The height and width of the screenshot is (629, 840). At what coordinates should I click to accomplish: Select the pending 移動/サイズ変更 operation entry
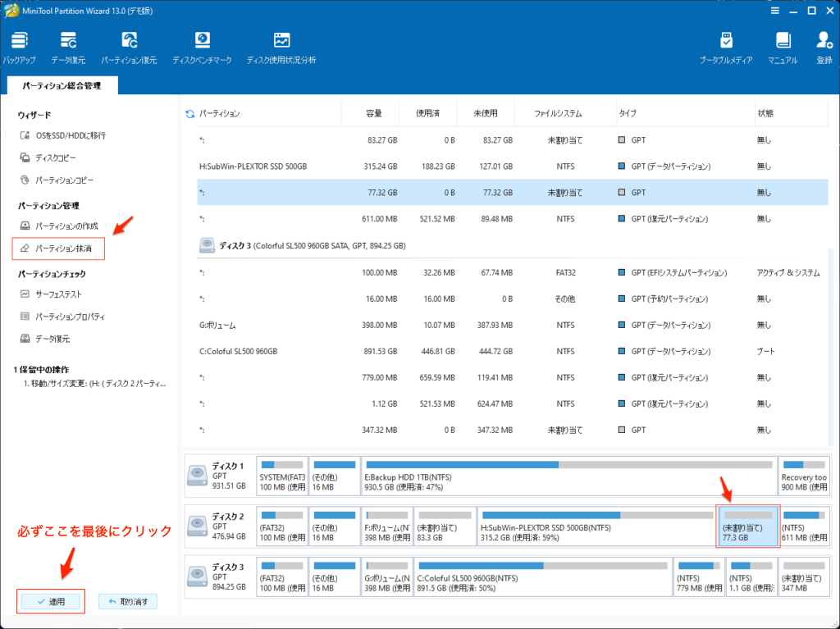[94, 383]
